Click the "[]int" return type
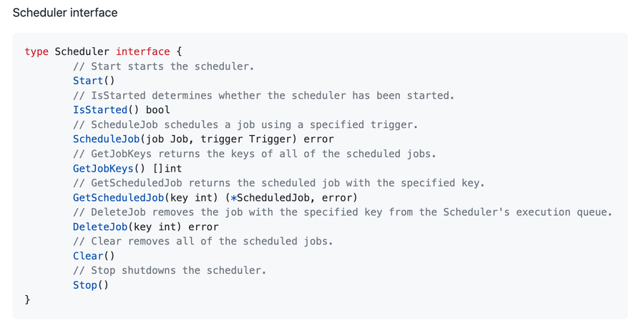The image size is (644, 333). (167, 169)
